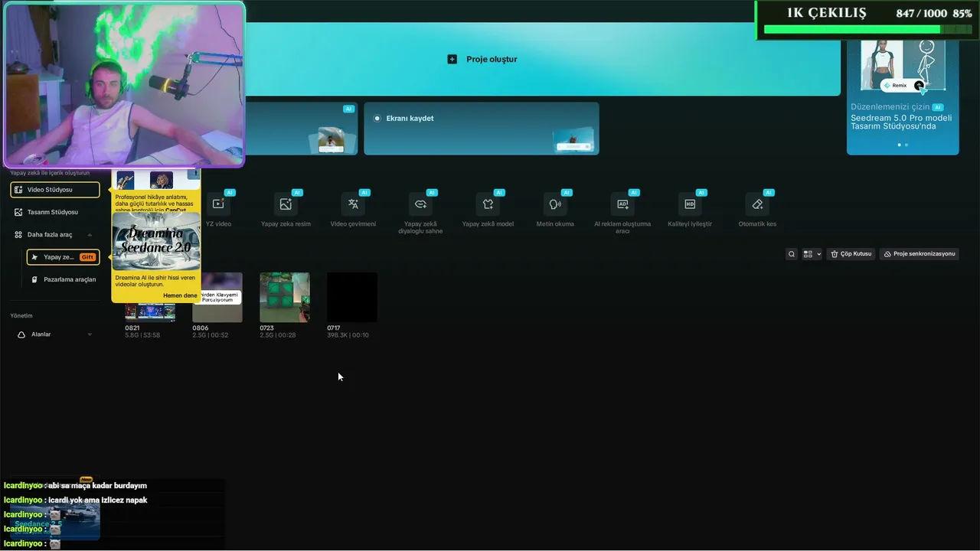
Task: Click the Yönetim section heading
Action: [21, 315]
